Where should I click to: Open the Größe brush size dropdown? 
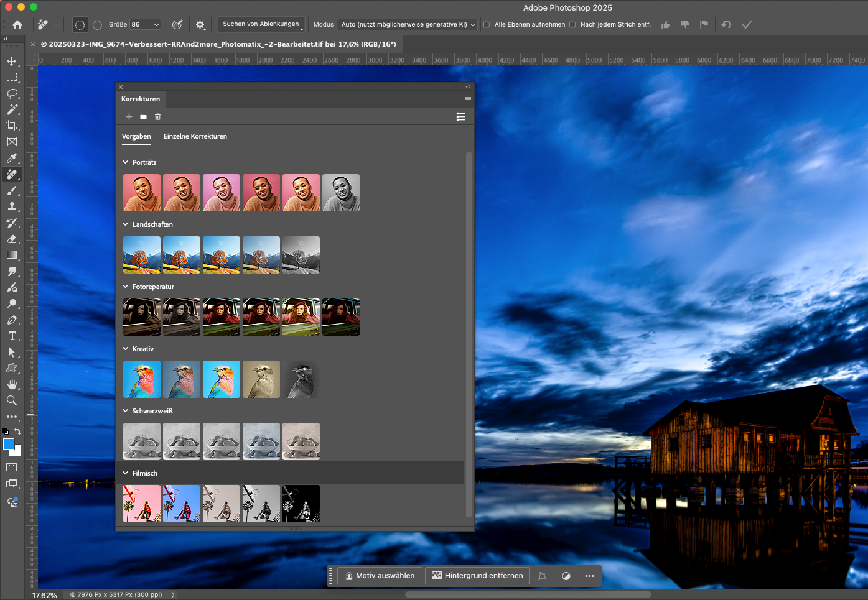click(x=157, y=24)
